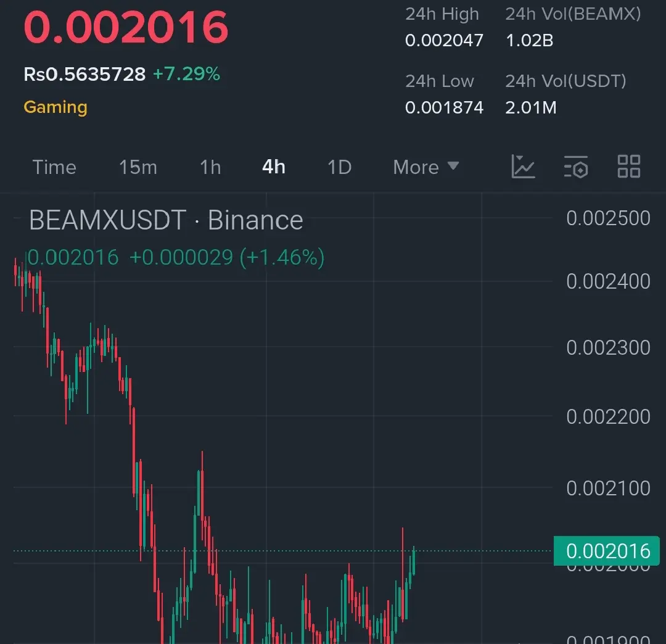This screenshot has height=644, width=666.
Task: Click the 24h Vol(USDT) value 2.01M
Action: [531, 107]
